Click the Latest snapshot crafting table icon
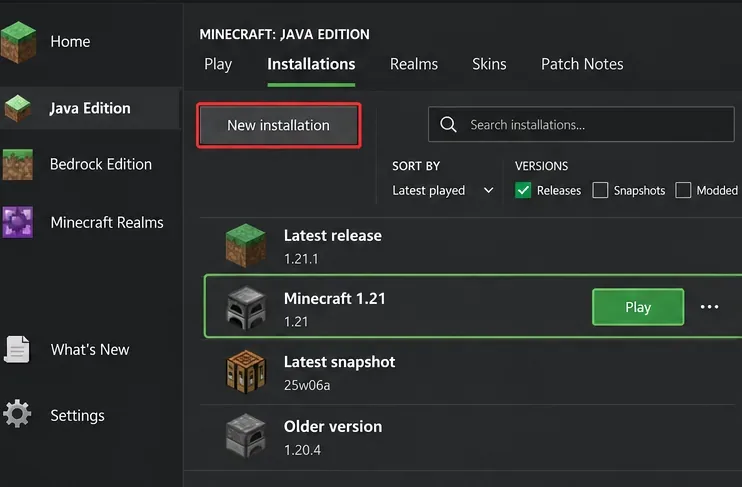The image size is (742, 487). click(x=246, y=372)
